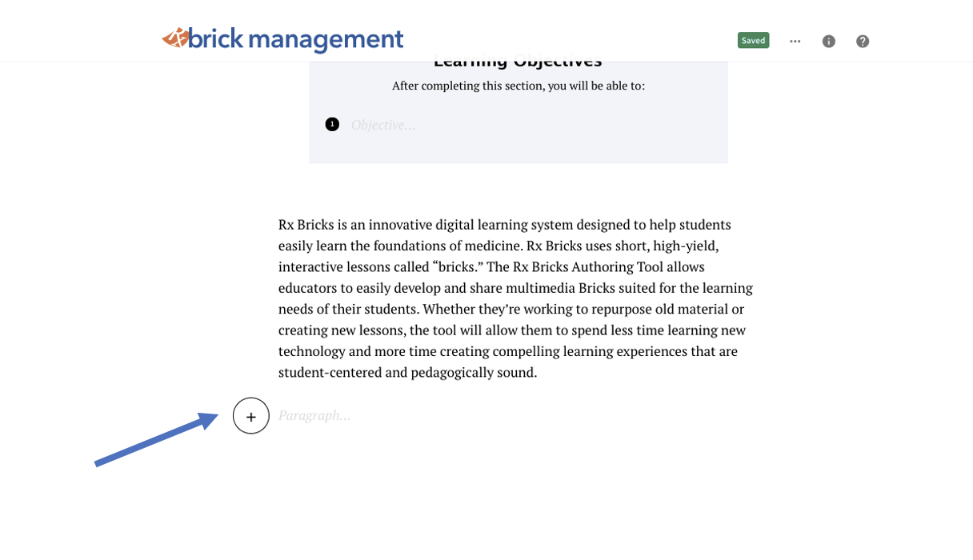973x560 pixels.
Task: Click the word 'multimedia' in the paragraph
Action: point(541,288)
